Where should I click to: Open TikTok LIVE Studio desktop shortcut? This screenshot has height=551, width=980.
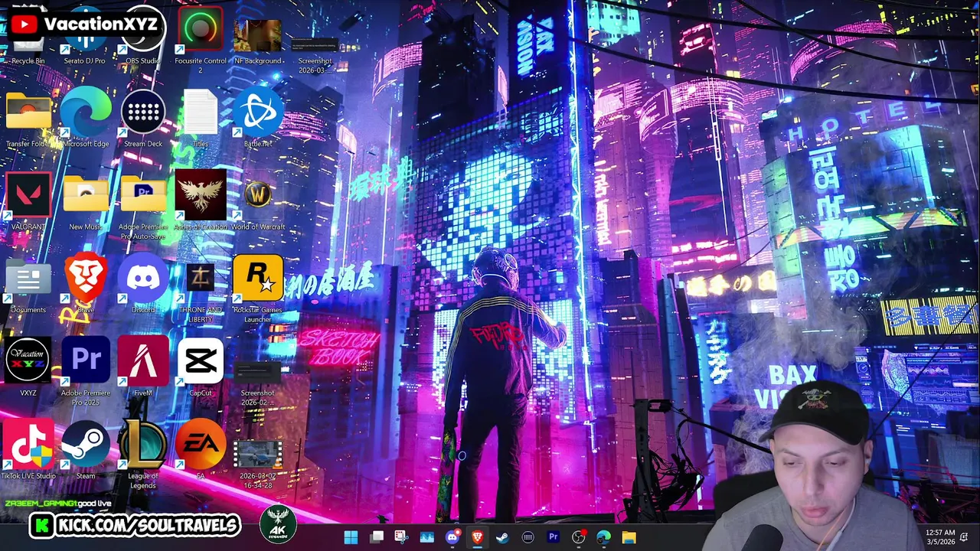[28, 450]
